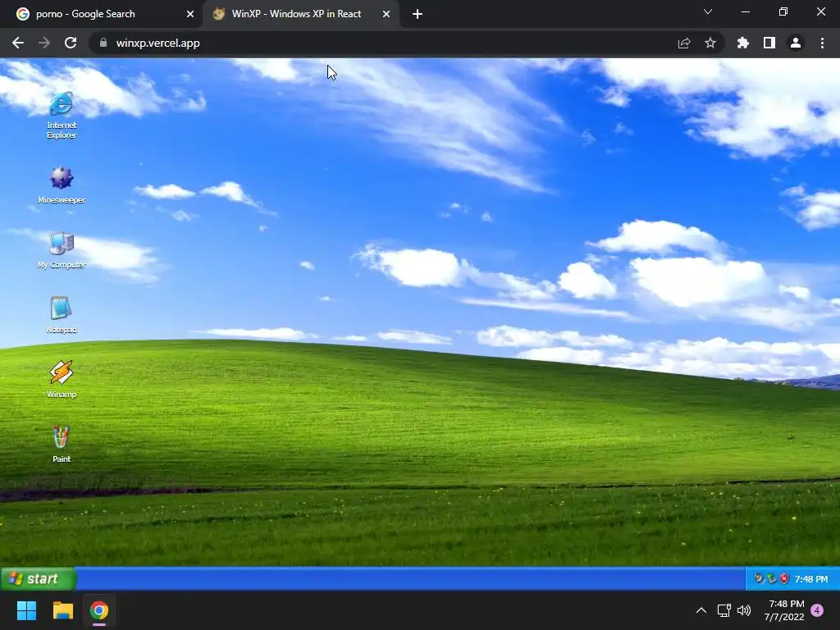This screenshot has height=630, width=840.
Task: Select the My Computer desktop icon
Action: pyautogui.click(x=61, y=250)
